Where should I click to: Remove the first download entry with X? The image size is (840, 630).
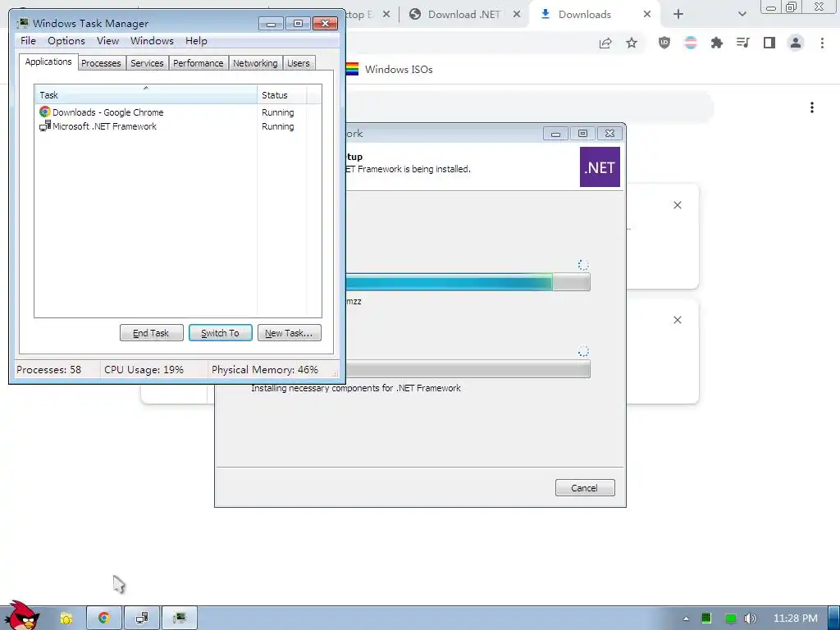point(677,205)
